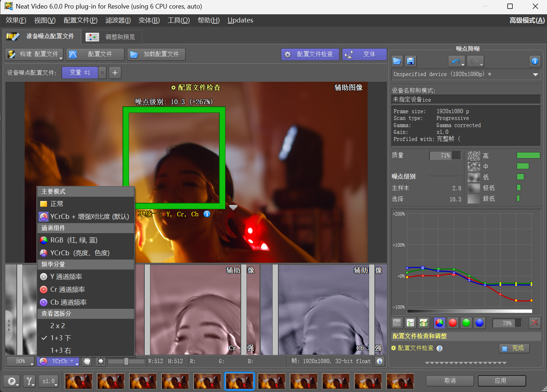
Task: Select the hand pan tool
Action: click(86, 361)
